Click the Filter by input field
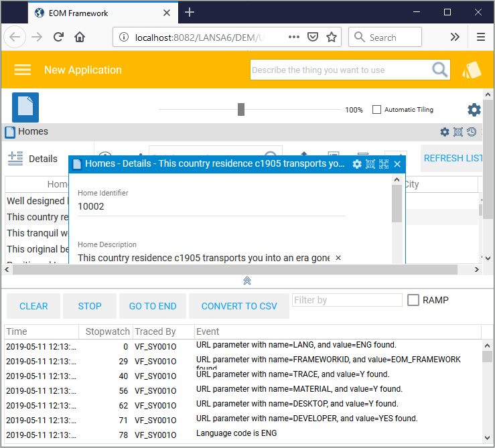The image size is (495, 448). 347,300
